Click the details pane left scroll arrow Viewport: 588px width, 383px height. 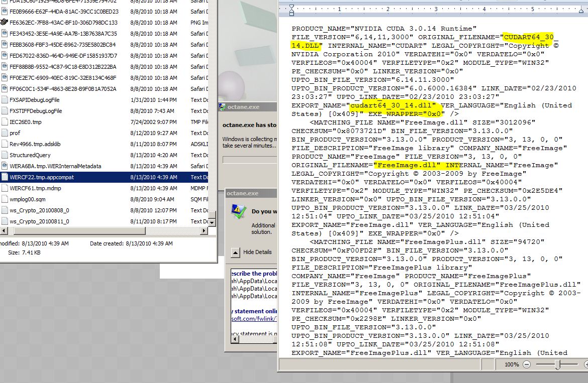tap(235, 339)
